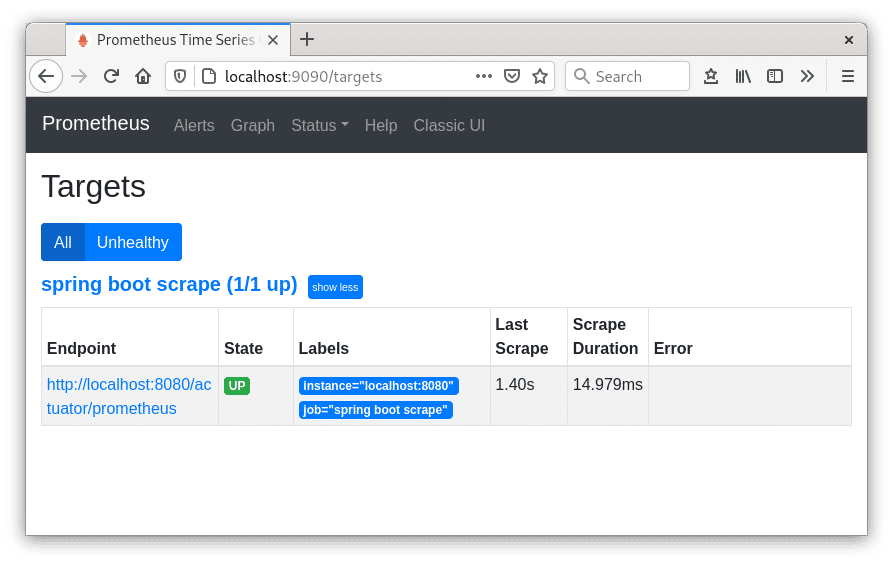893x564 pixels.
Task: Open the Firefox hamburger menu
Action: 847,76
